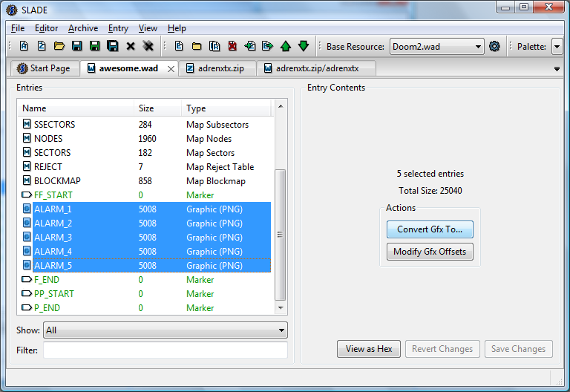Open the Archive menu
The image size is (570, 392).
click(83, 28)
